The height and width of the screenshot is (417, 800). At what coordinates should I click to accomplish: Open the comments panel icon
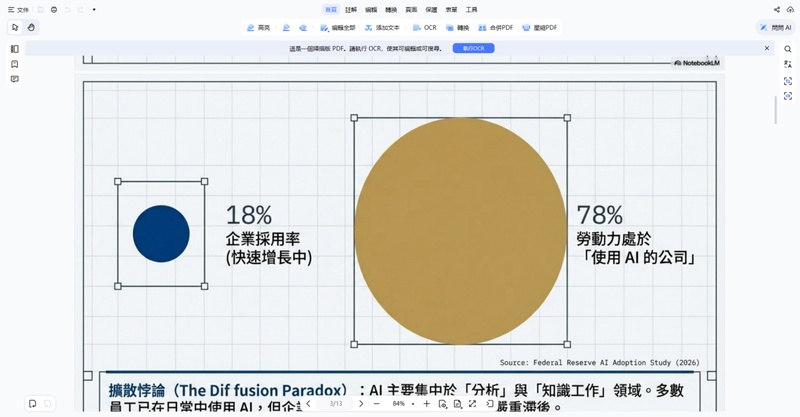(15, 79)
